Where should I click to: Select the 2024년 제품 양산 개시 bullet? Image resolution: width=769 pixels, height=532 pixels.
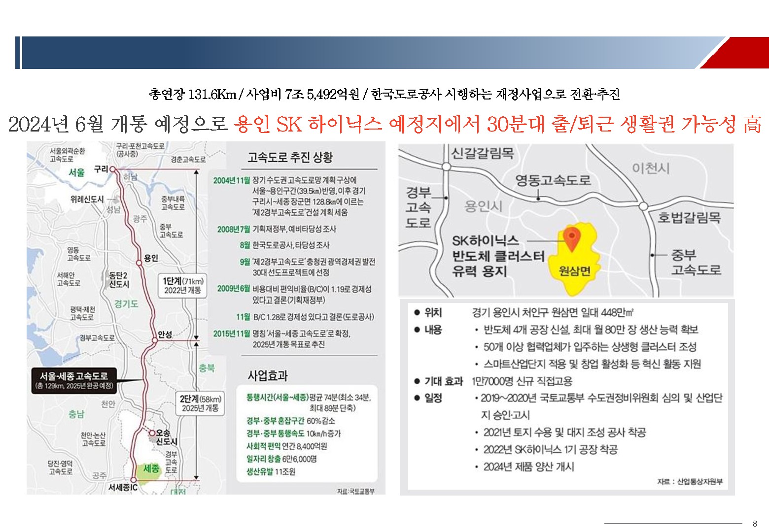coord(524,466)
